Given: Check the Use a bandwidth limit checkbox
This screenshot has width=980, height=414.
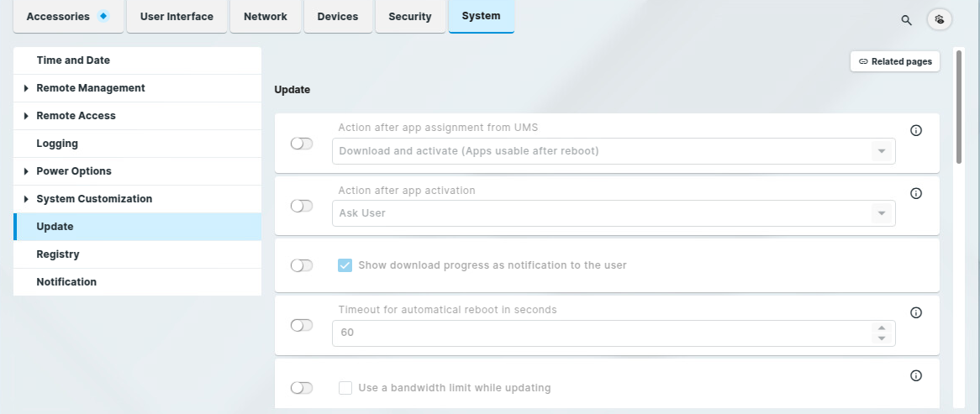Looking at the screenshot, I should coord(345,388).
